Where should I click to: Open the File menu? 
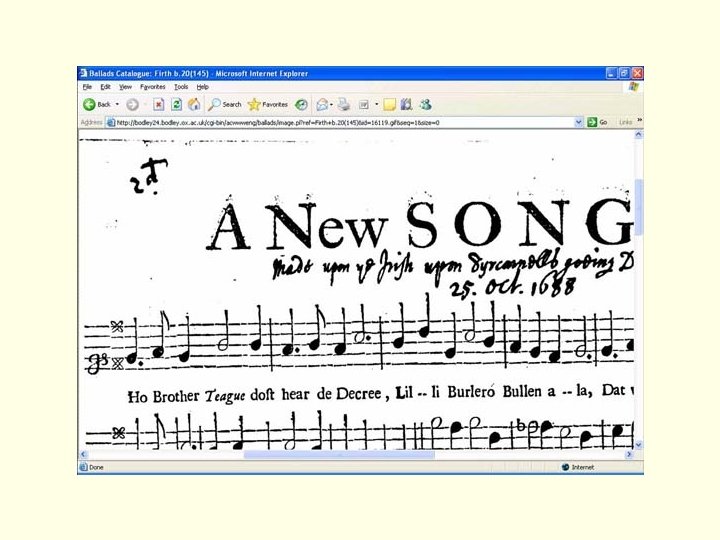87,87
